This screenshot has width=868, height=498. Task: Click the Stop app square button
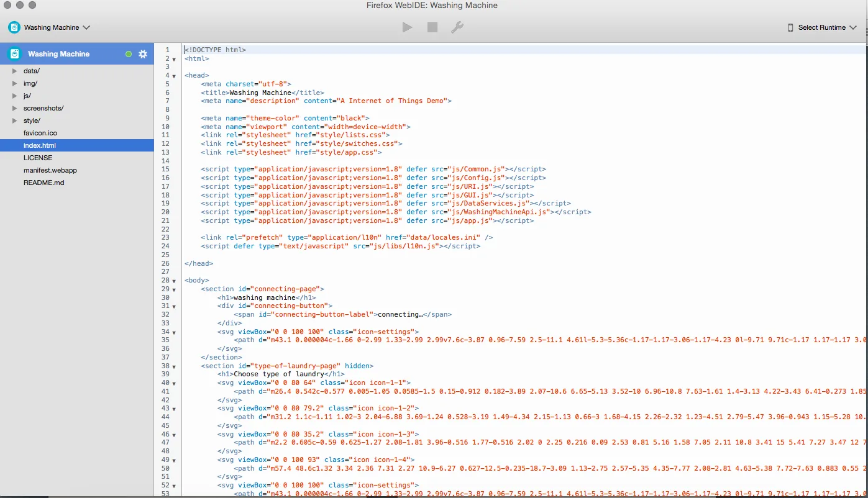(432, 27)
